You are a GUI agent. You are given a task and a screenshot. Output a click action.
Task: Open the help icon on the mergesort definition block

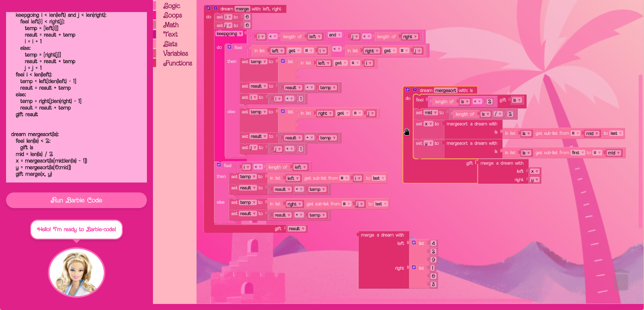415,90
